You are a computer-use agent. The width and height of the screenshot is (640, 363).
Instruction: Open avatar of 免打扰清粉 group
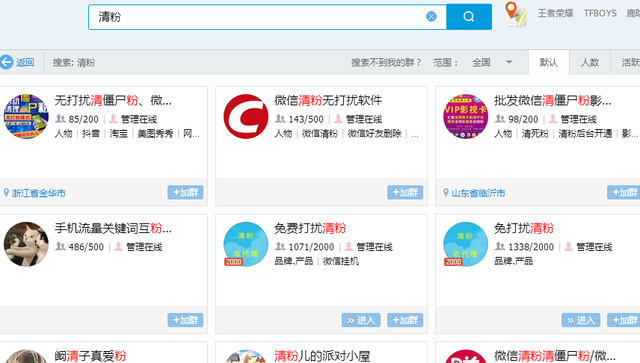(465, 244)
